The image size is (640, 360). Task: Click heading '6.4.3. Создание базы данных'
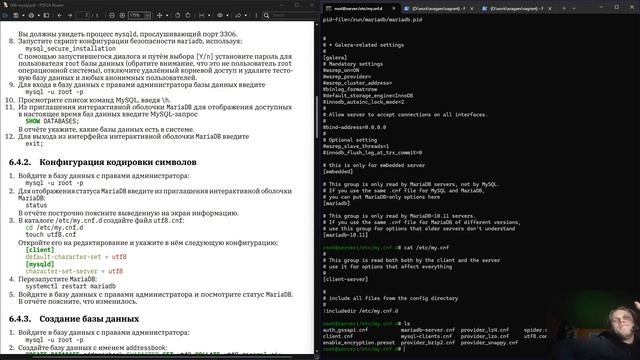(74, 319)
